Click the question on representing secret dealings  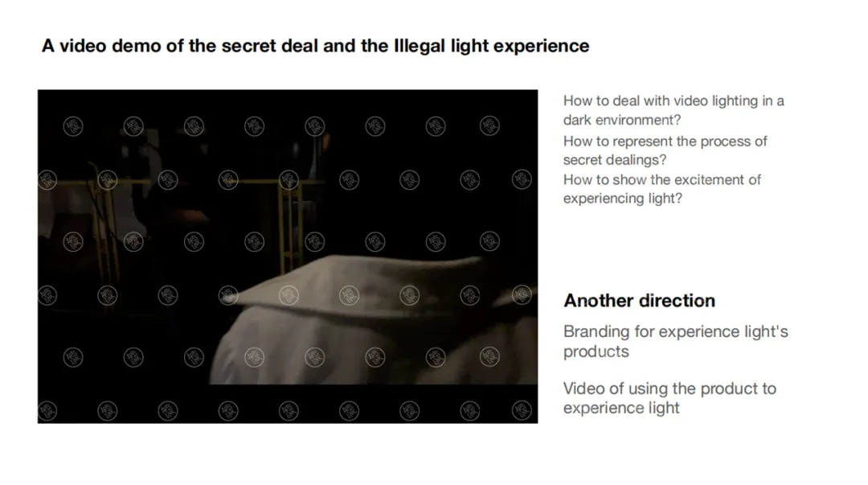coord(665,150)
